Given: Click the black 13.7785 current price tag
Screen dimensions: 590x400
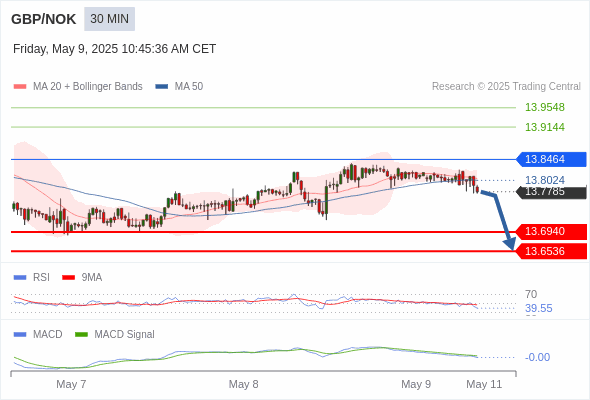Looking at the screenshot, I should [551, 192].
